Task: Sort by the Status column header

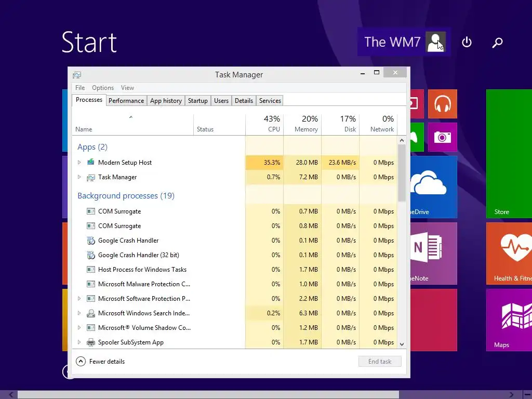Action: pyautogui.click(x=220, y=124)
